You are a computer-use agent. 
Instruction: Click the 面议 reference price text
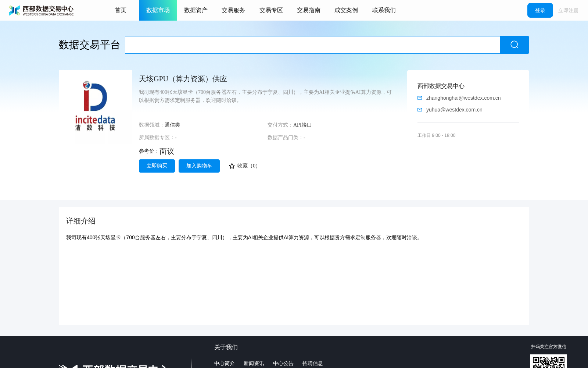[167, 151]
